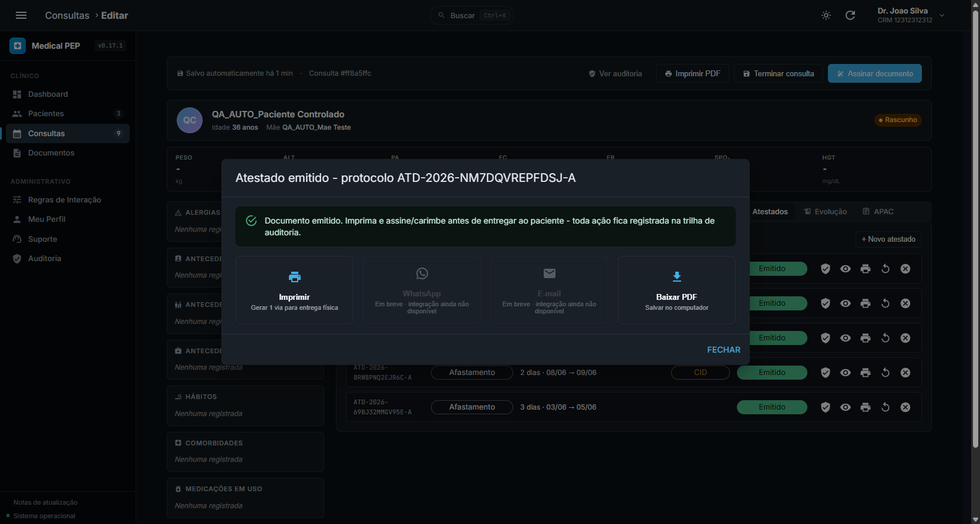Image resolution: width=980 pixels, height=524 pixels.
Task: Click the CID badge in 2 dias row
Action: point(701,373)
